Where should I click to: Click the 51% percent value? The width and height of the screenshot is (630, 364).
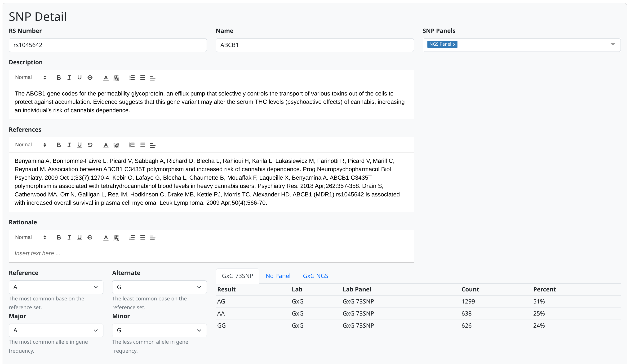539,302
